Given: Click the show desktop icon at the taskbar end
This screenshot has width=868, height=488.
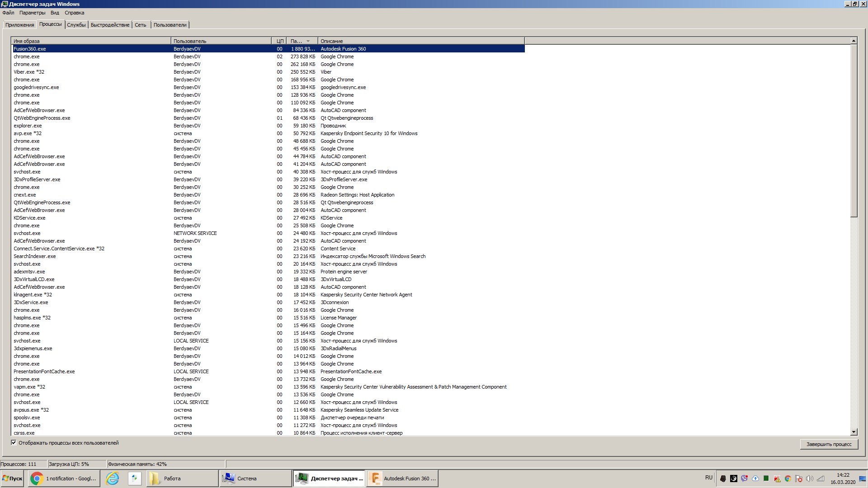Looking at the screenshot, I should click(863, 479).
